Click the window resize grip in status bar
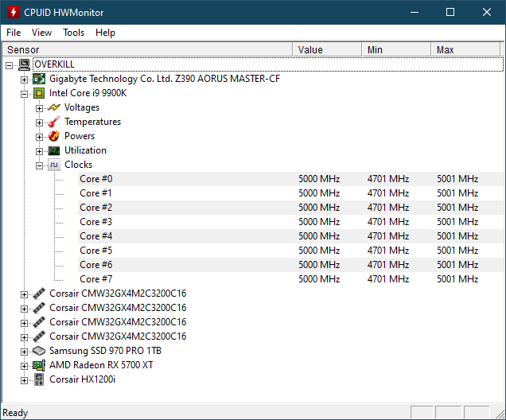 500,414
